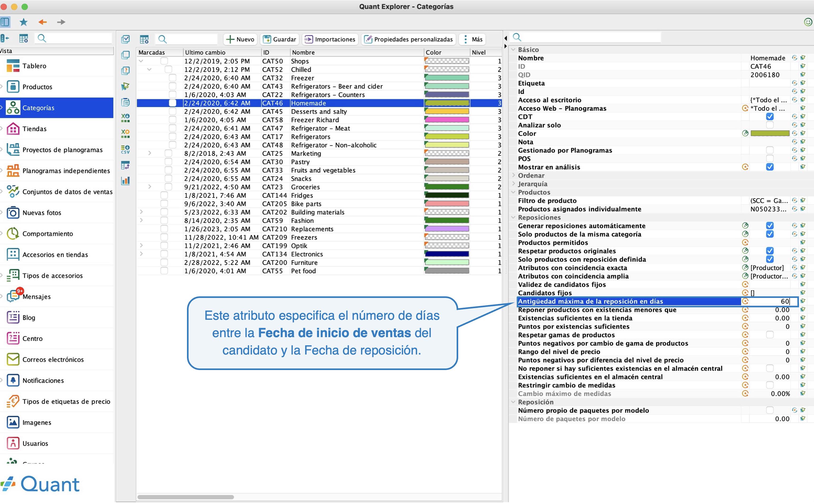Toggle the Analizar solo checkbox
814x504 pixels.
(x=770, y=125)
